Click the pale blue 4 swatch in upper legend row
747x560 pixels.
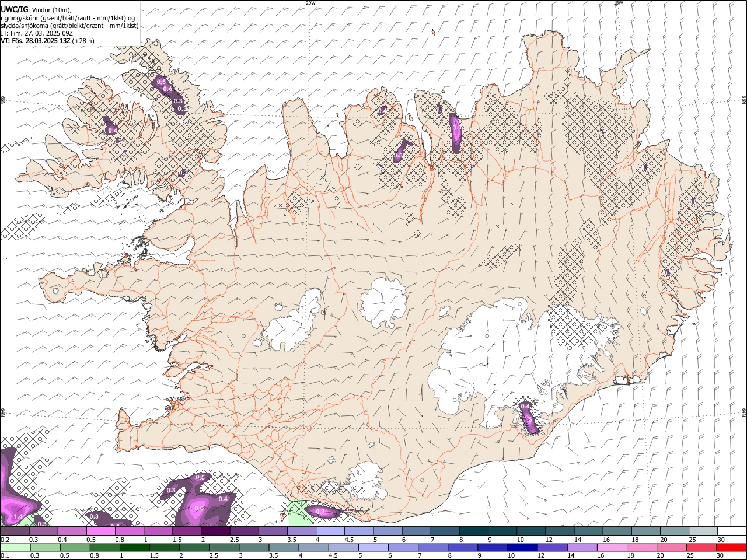pos(330,531)
